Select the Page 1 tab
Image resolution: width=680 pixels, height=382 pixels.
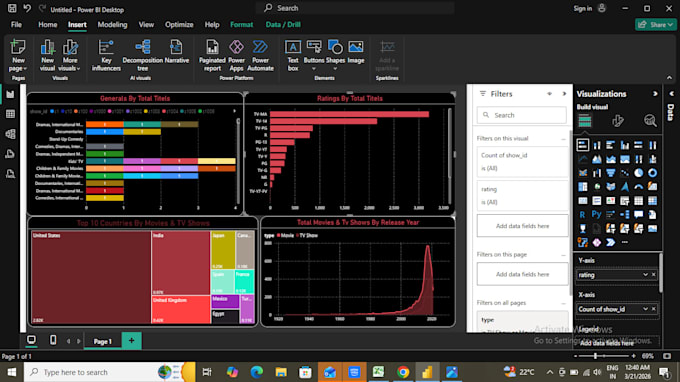(102, 341)
